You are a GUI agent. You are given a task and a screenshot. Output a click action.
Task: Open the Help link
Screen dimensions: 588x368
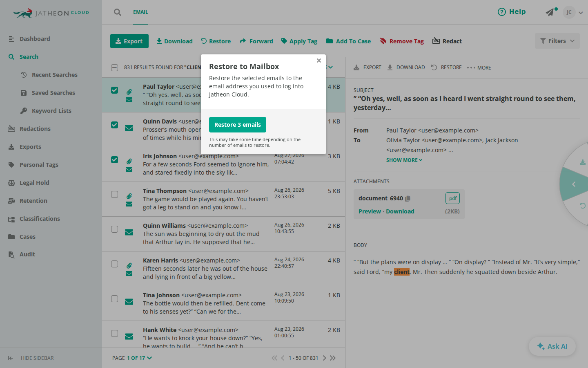[x=512, y=12]
